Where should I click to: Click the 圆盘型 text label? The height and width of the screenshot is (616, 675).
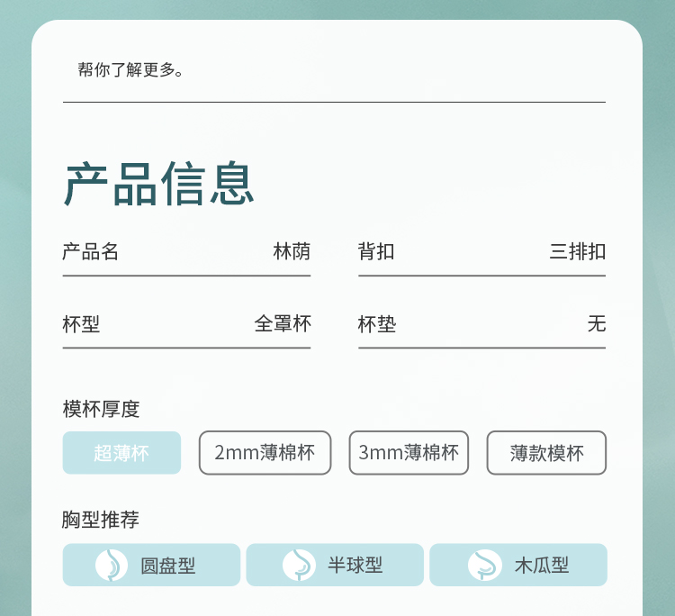coord(167,566)
